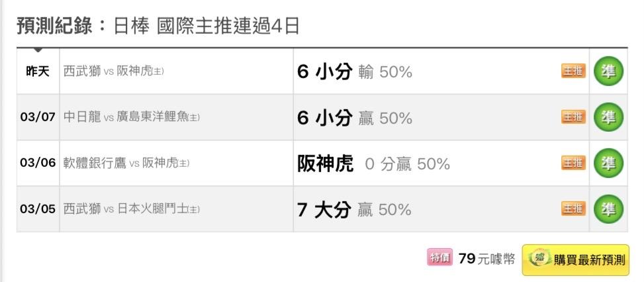
Task: Click the green 準 icon in 03/07 row
Action: 608,118
